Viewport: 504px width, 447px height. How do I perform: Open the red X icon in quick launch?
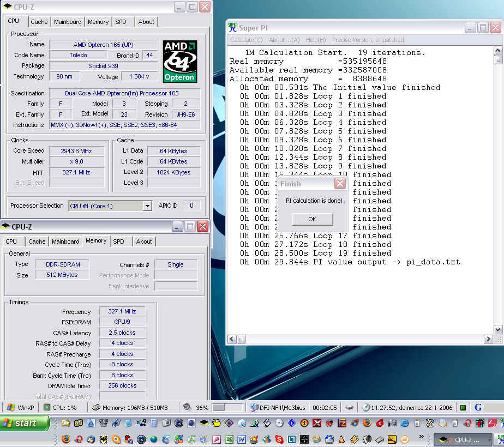[x=317, y=423]
